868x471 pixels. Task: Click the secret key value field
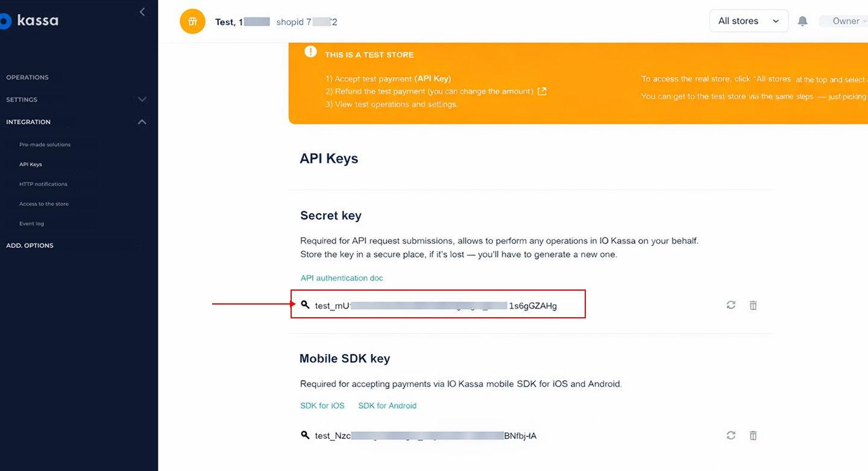pos(436,306)
